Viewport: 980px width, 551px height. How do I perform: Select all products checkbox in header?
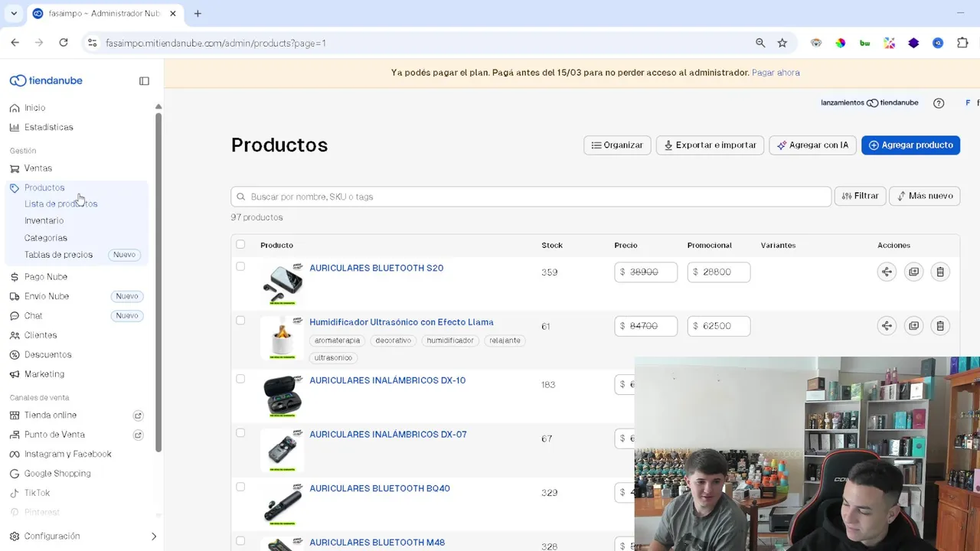click(x=240, y=244)
